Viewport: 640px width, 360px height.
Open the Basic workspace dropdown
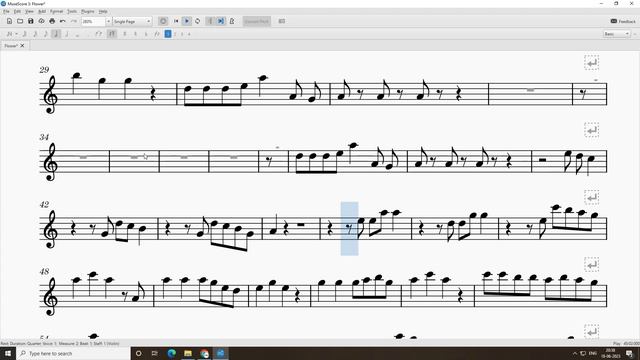616,34
